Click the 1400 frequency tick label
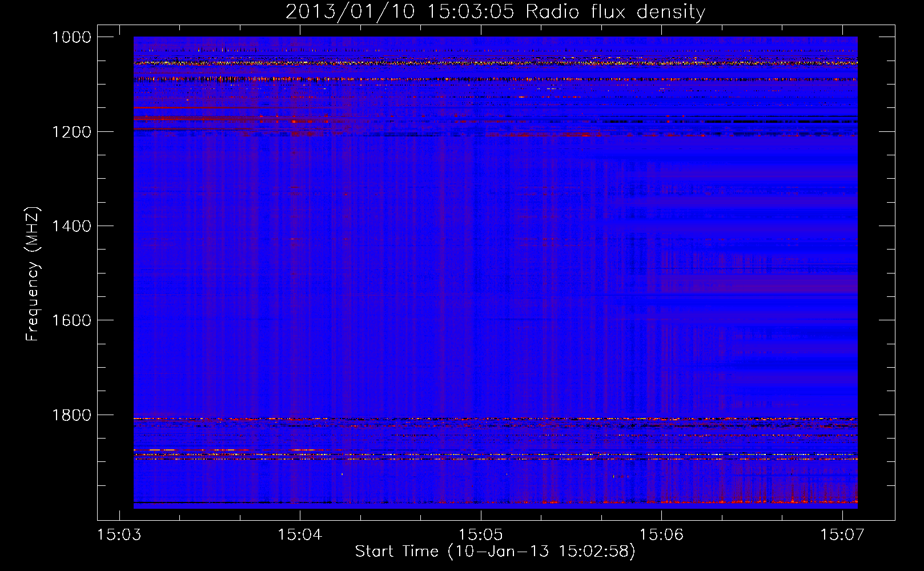 point(71,226)
